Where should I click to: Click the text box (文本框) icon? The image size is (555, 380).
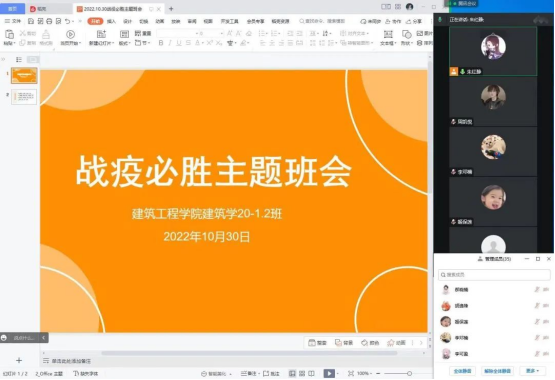click(x=388, y=38)
